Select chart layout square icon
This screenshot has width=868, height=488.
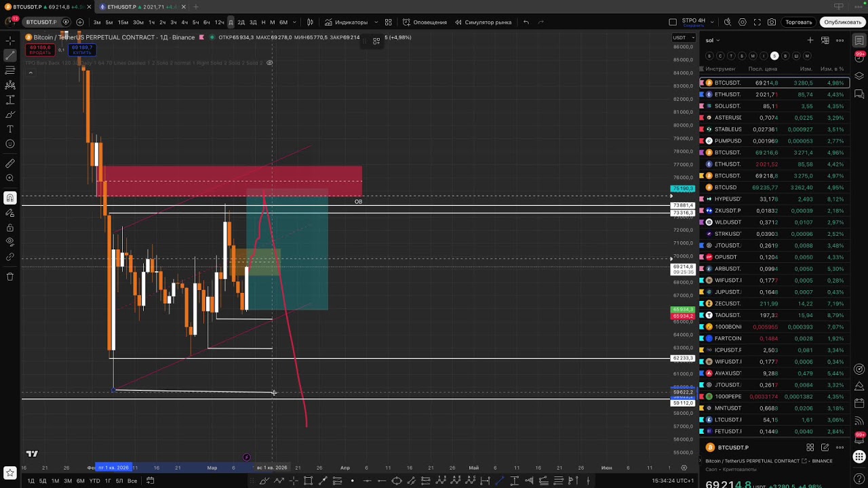point(673,22)
